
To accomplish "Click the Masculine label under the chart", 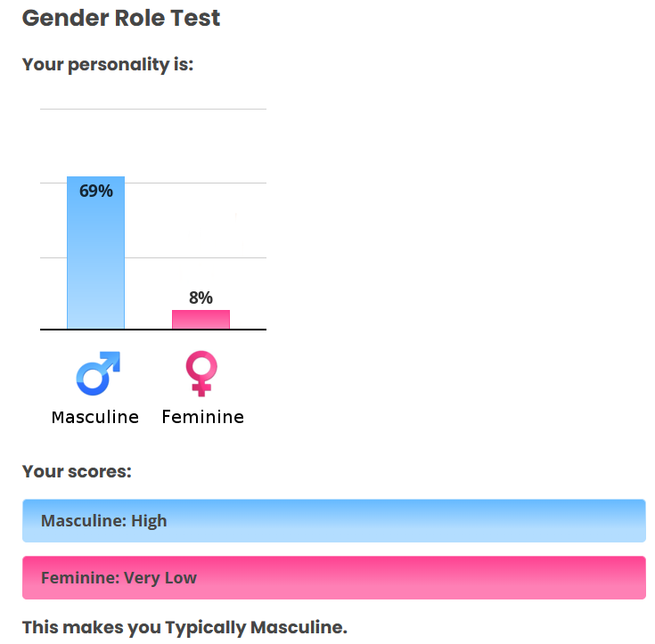I will tap(95, 417).
